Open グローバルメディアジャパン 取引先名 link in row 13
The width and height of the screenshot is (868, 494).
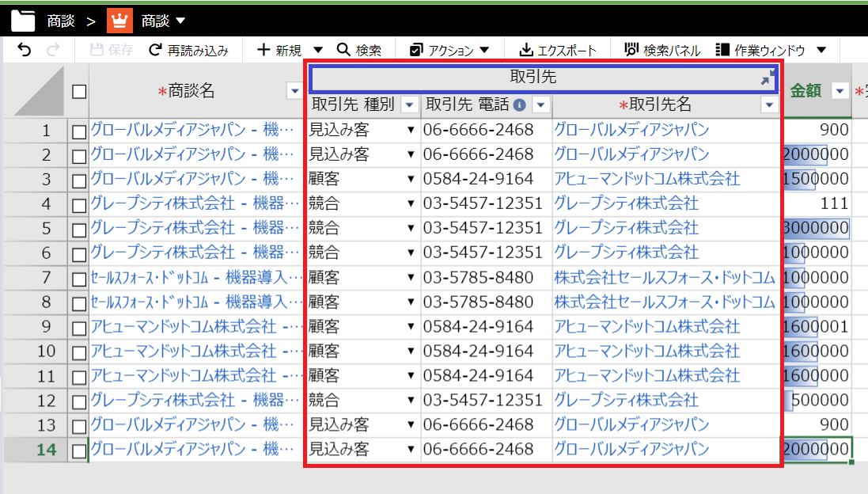point(631,425)
